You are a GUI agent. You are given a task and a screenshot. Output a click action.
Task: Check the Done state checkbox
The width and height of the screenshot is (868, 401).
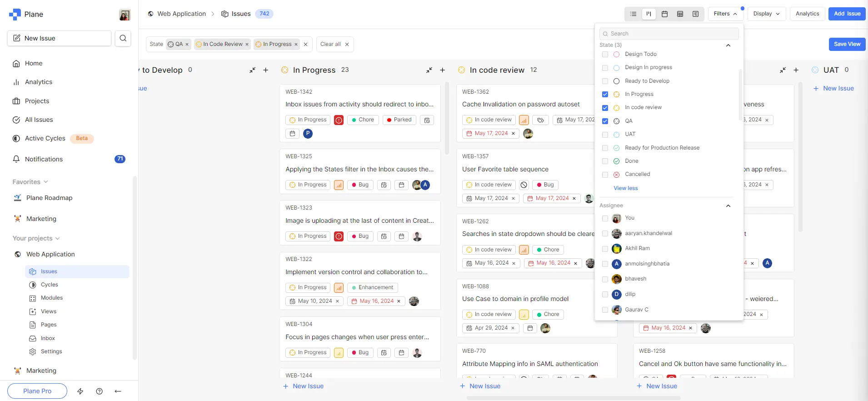[605, 161]
